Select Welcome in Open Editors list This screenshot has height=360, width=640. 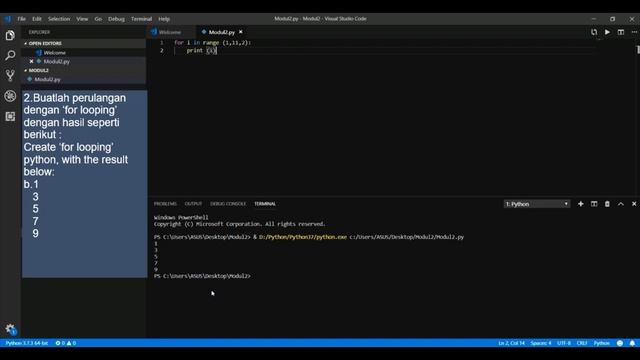coord(84,52)
